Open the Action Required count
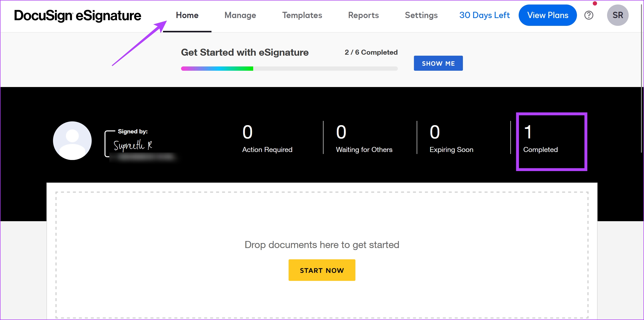 click(267, 138)
